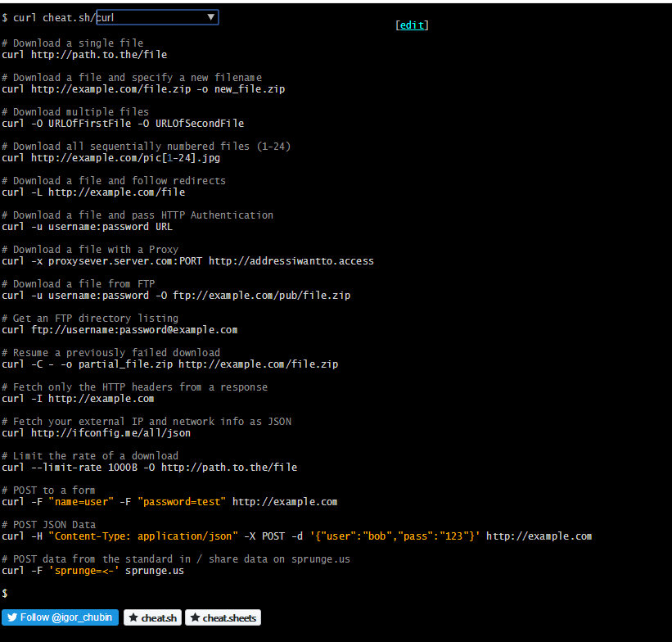Click the 'curl -L http://example.com/file' command
The image size is (672, 642).
[93, 192]
